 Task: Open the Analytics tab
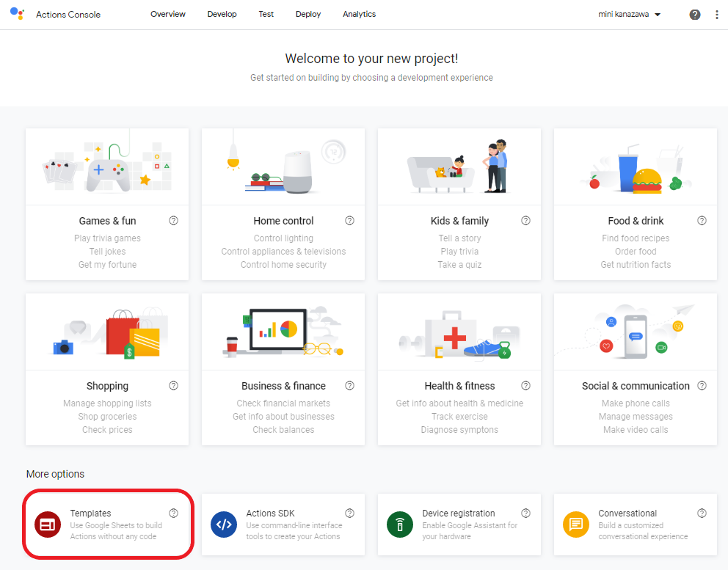[359, 14]
